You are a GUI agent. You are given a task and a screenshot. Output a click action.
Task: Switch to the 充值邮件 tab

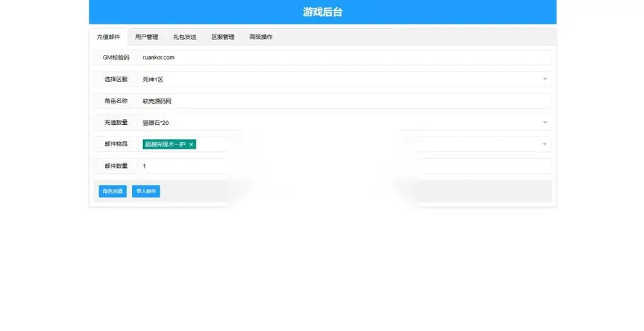(x=108, y=37)
